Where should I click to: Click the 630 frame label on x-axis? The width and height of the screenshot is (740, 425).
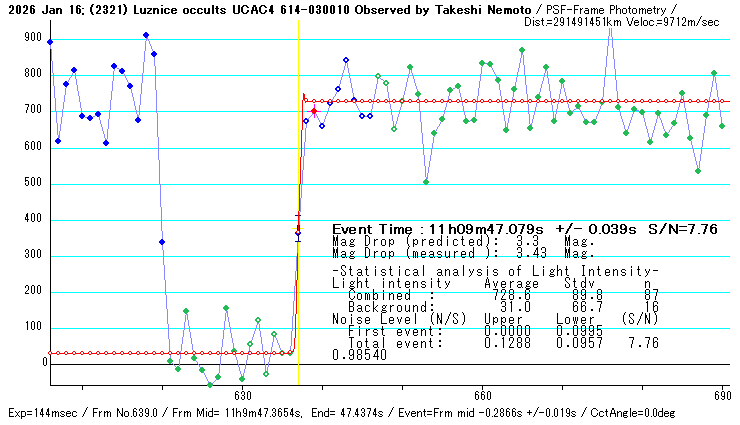click(240, 395)
